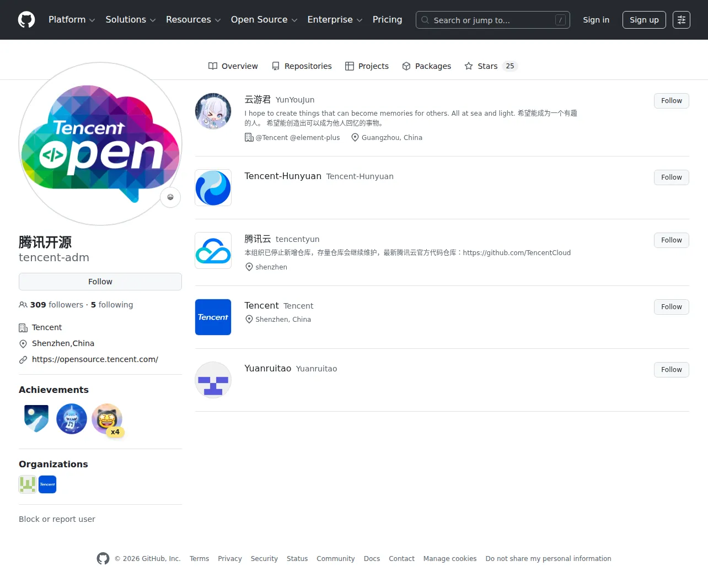Open the Yuanruitao name link

click(x=291, y=368)
